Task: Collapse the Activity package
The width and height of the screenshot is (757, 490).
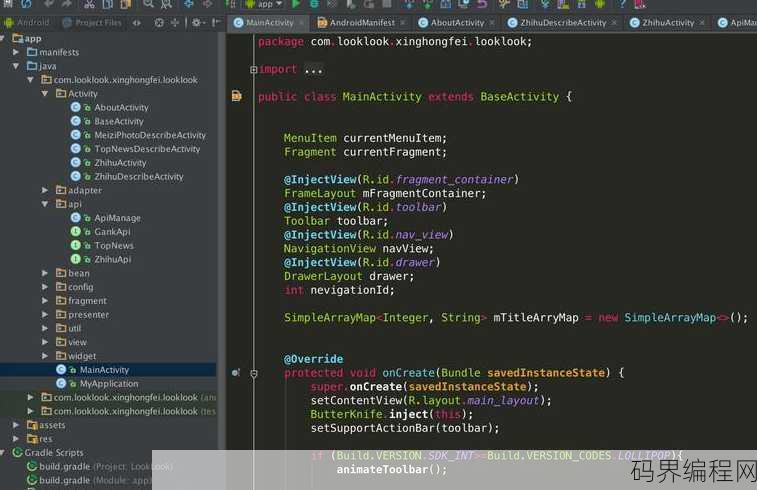Action: click(x=45, y=93)
